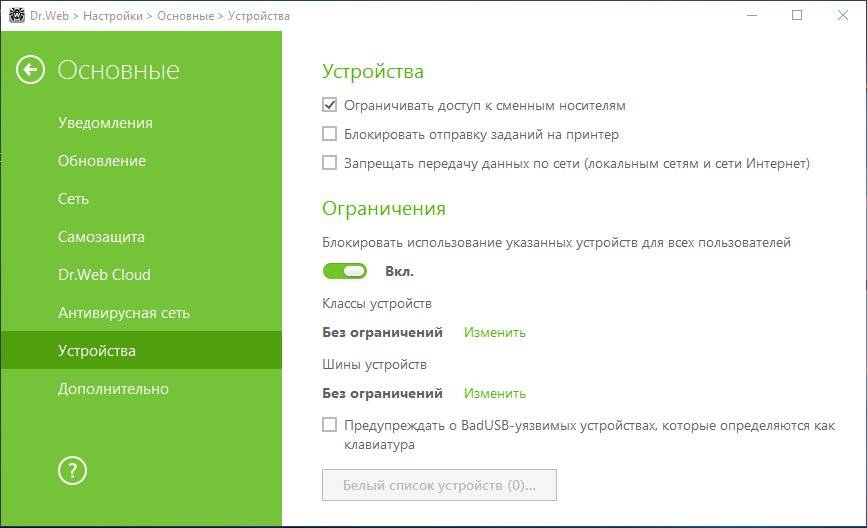The image size is (867, 528).
Task: Click the back arrow icon beside Основные
Action: (30, 70)
